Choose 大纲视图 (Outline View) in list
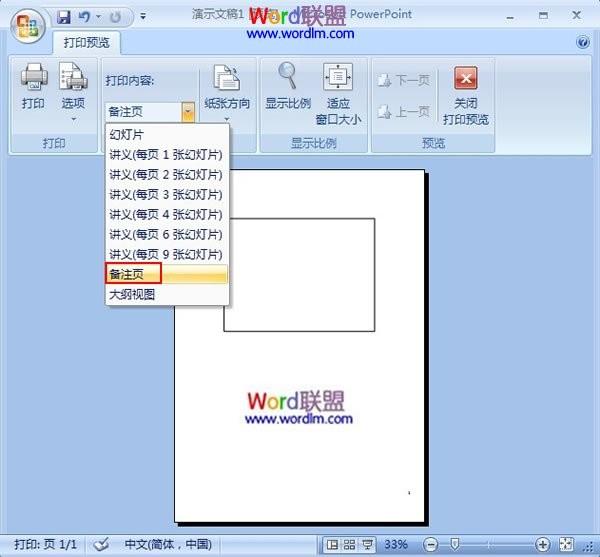Viewport: 600px width, 557px height. [x=166, y=294]
